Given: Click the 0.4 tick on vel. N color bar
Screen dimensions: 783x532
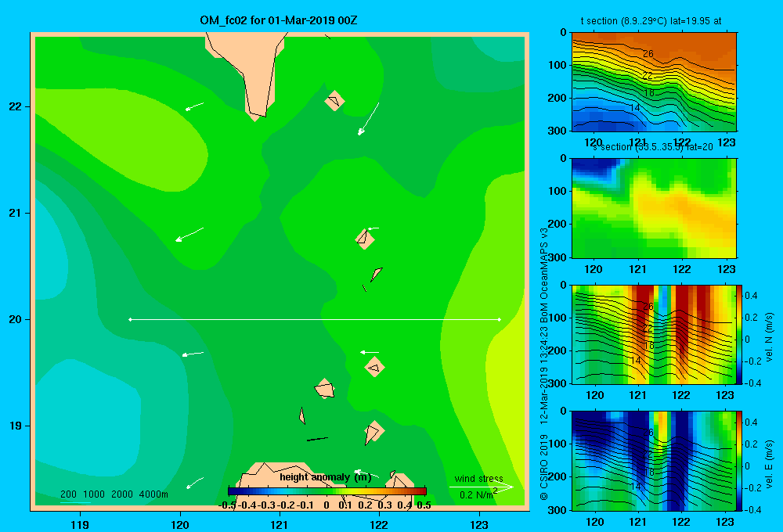Looking at the screenshot, I should point(751,296).
